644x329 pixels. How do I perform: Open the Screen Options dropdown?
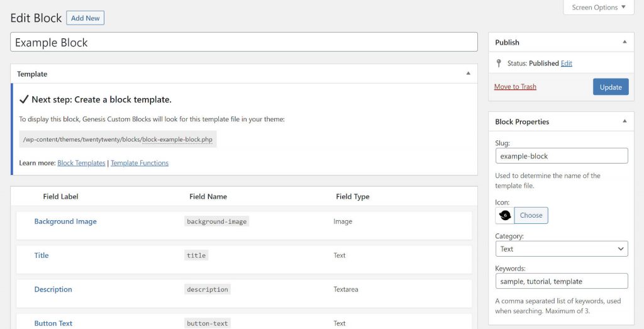(x=598, y=8)
